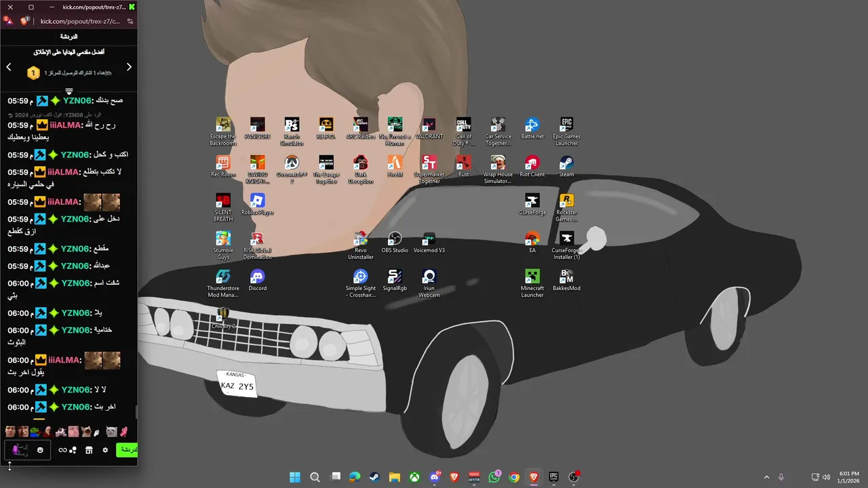The image size is (868, 488).
Task: Open SignalRgb desktop shortcut
Action: (x=395, y=280)
